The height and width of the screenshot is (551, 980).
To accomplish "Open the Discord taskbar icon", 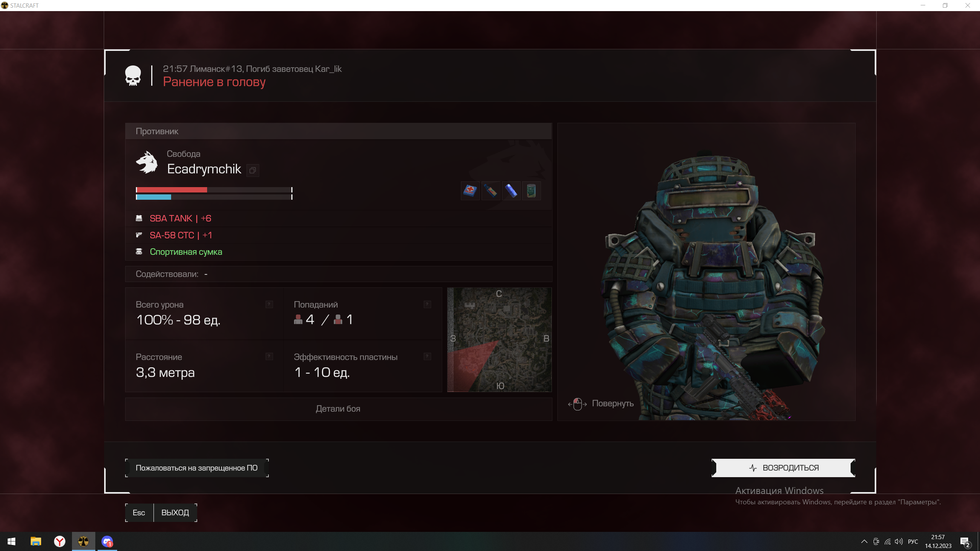I will [107, 541].
